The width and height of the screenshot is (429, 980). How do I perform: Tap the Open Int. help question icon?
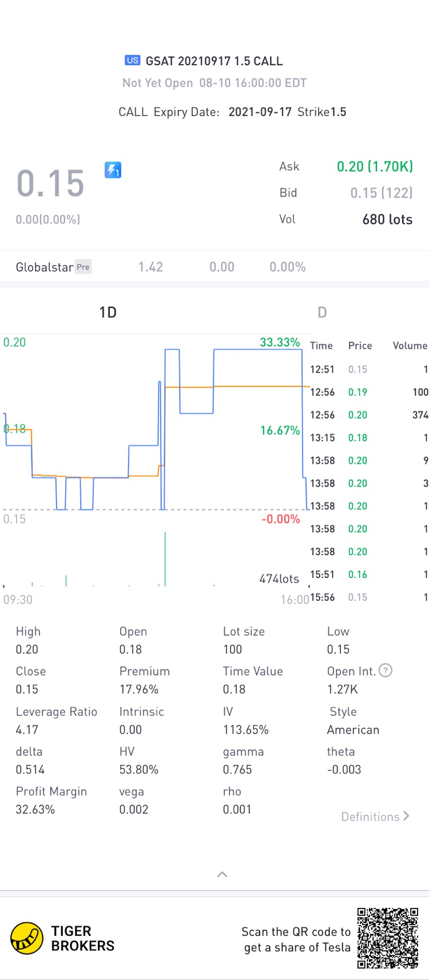point(386,671)
